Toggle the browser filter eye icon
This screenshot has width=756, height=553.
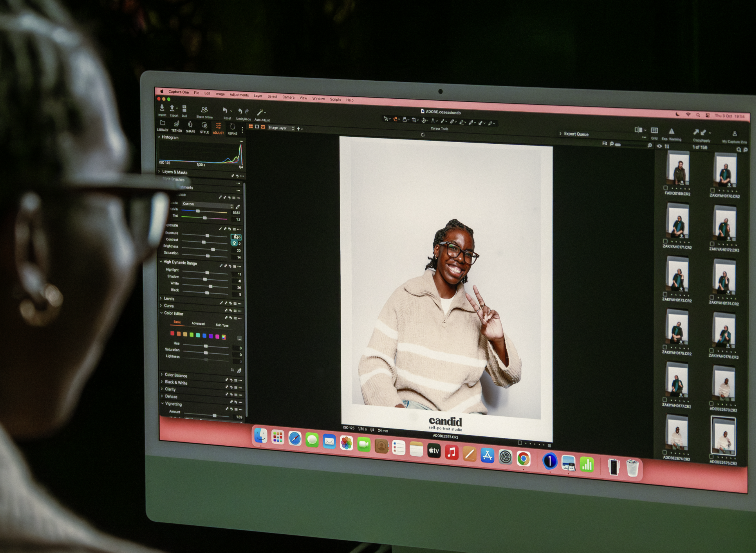(660, 146)
